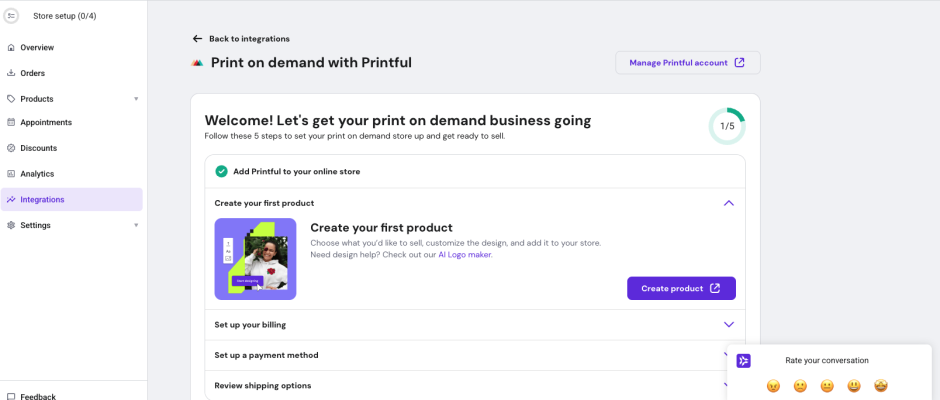Click the 1/5 progress ring
940x400 pixels.
727,126
